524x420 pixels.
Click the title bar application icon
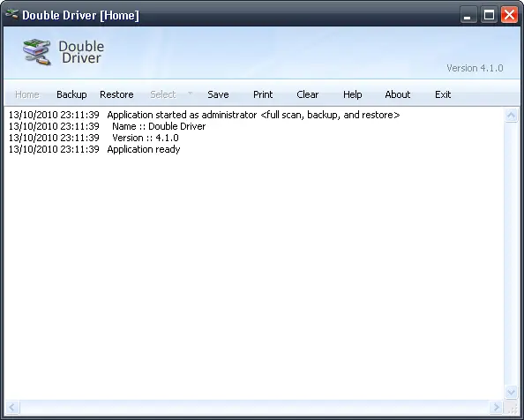click(x=12, y=14)
